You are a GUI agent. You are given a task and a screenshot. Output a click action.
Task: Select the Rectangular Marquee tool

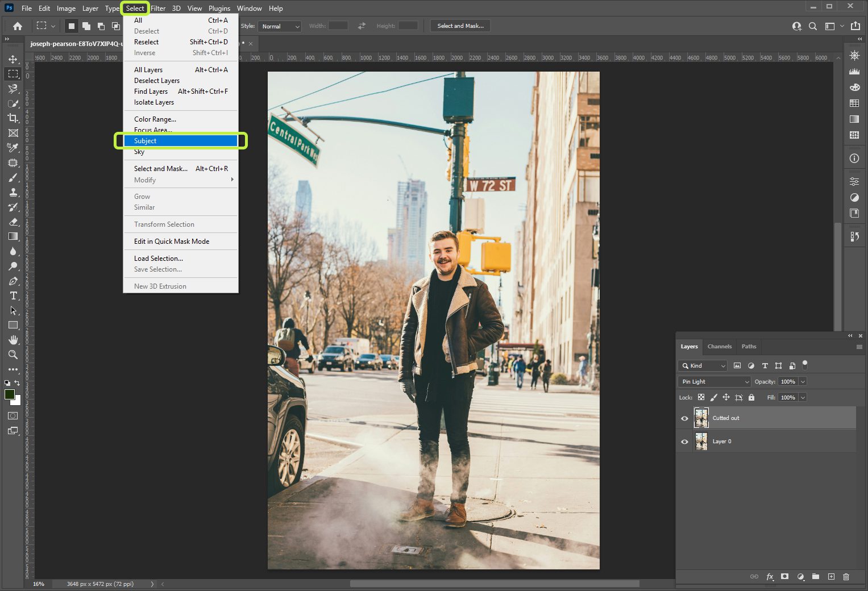coord(13,74)
